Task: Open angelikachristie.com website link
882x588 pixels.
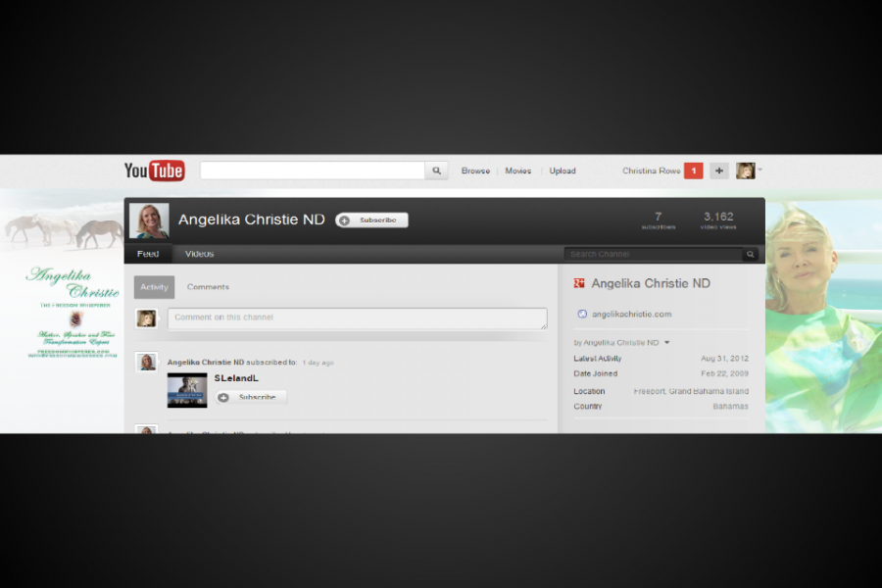Action: coord(632,314)
